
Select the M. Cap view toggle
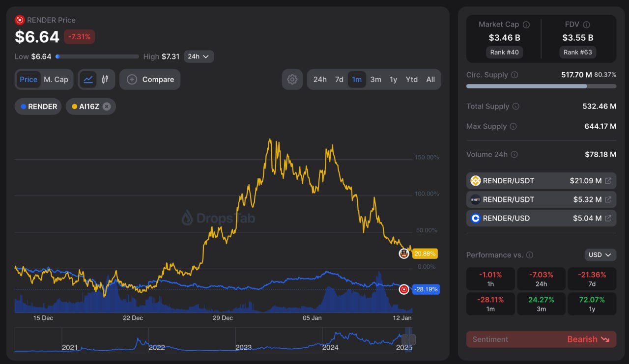coord(56,80)
